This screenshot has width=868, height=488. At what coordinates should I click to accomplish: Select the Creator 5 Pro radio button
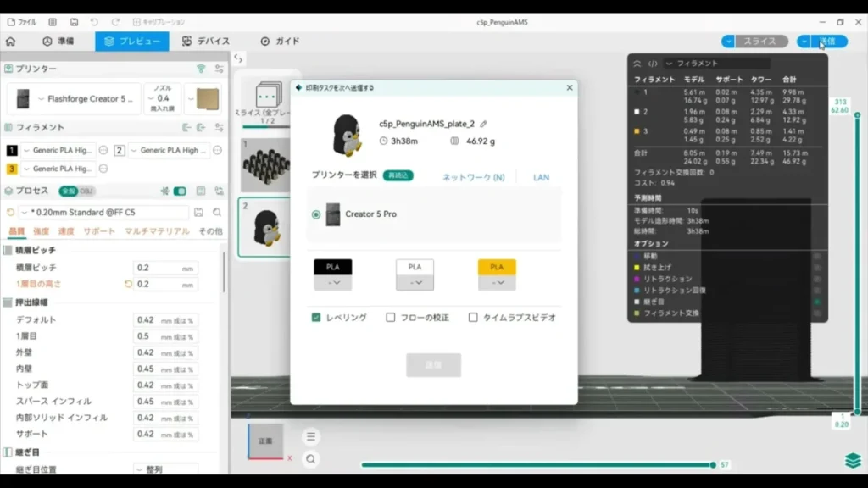point(316,214)
